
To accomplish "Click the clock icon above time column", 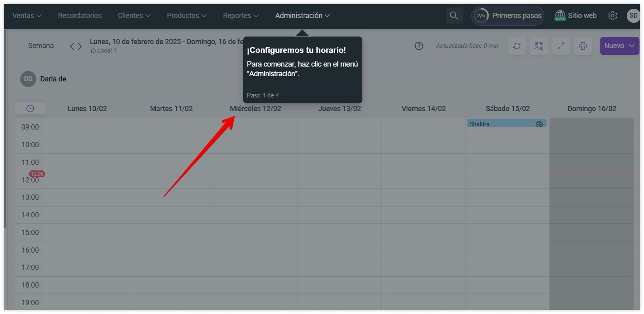I will pos(30,109).
